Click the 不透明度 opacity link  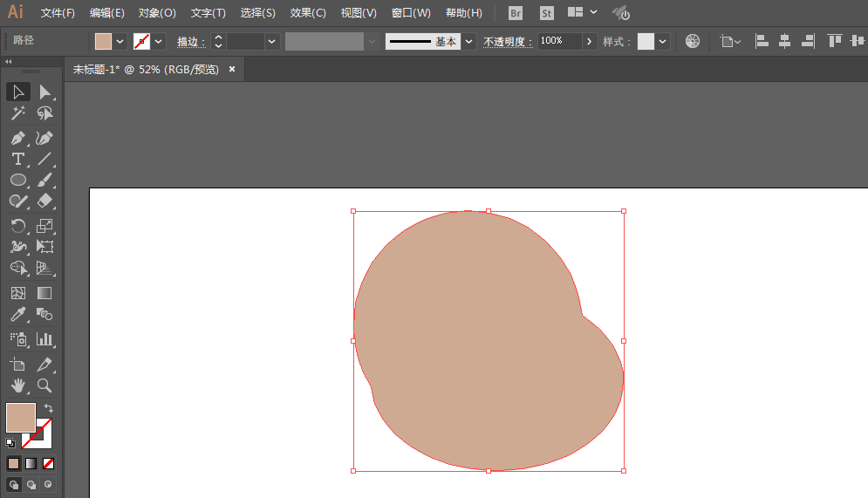pos(508,42)
